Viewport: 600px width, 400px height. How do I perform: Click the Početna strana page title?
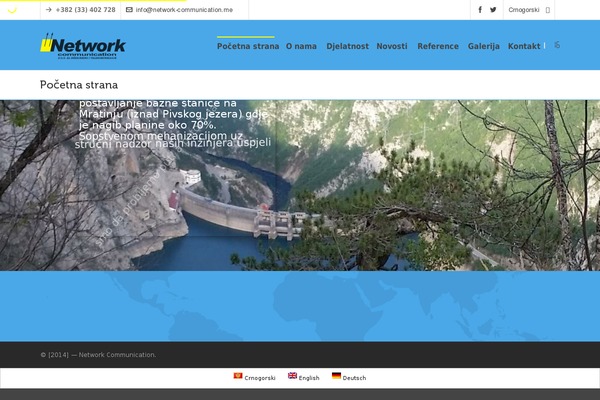(79, 85)
